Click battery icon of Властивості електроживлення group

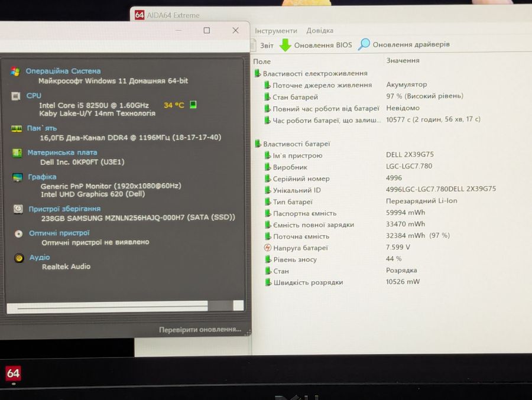click(x=258, y=73)
